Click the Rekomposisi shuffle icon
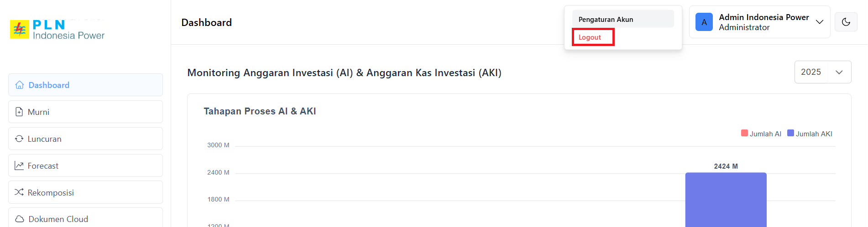The image size is (868, 227). [19, 192]
